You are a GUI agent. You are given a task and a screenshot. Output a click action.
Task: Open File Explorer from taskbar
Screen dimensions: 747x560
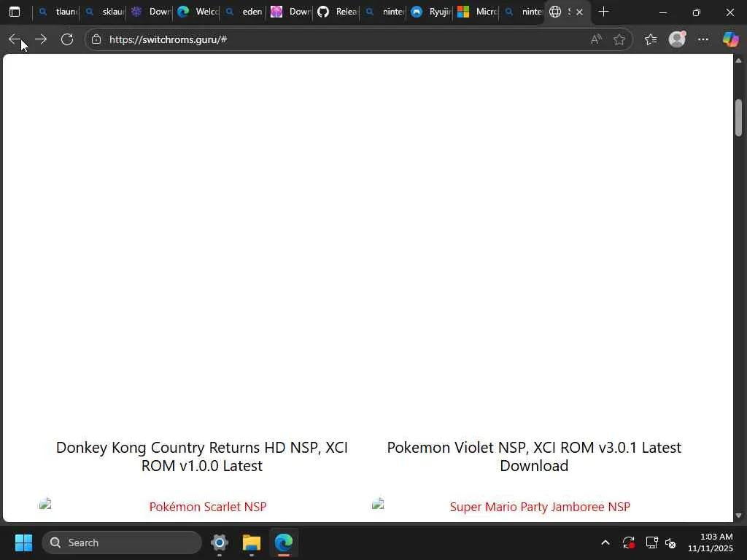(x=252, y=542)
